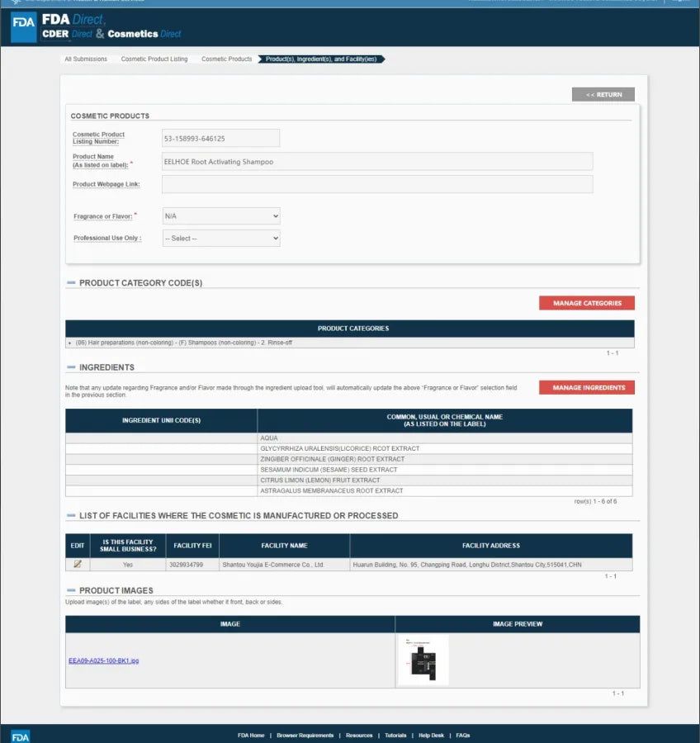Click the Ingredient UNII Code(s) column header

click(x=161, y=420)
